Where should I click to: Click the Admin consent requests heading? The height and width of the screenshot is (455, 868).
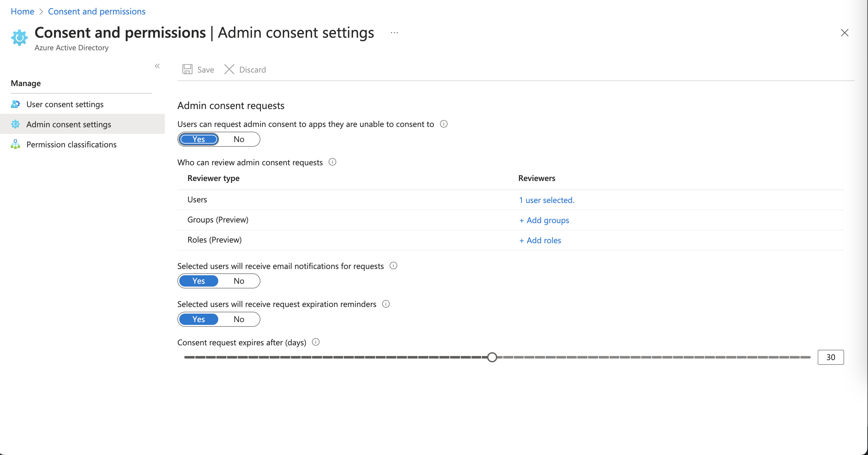pos(231,105)
